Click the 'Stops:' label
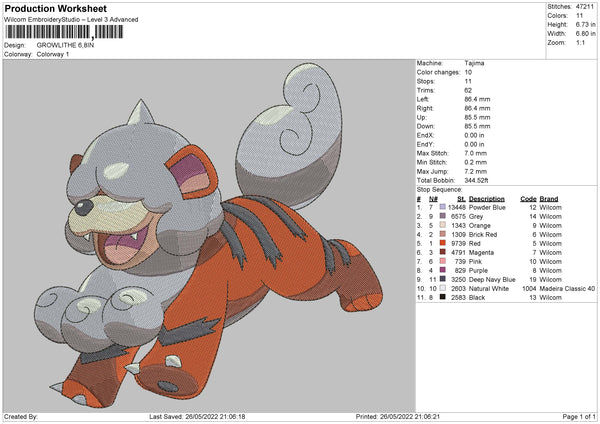This screenshot has width=600, height=424. [x=426, y=81]
